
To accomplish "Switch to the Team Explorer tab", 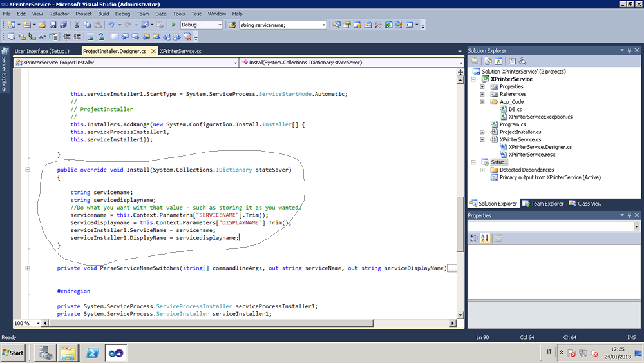I will pyautogui.click(x=543, y=204).
